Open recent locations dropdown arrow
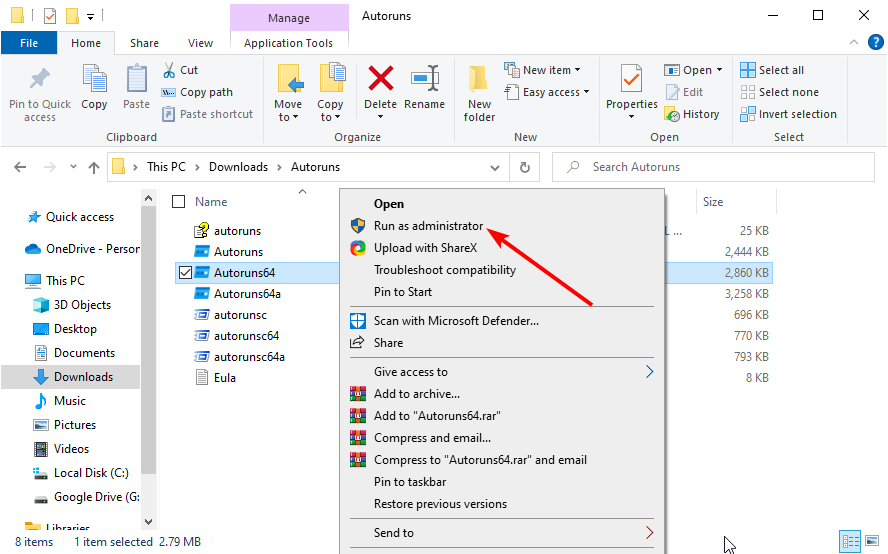This screenshot has height=554, width=888. pyautogui.click(x=73, y=167)
